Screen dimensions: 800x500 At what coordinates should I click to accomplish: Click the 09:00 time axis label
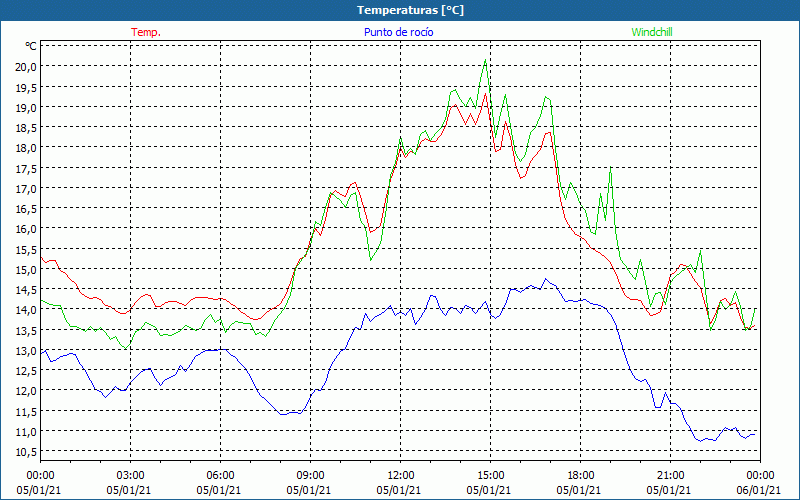tap(310, 476)
